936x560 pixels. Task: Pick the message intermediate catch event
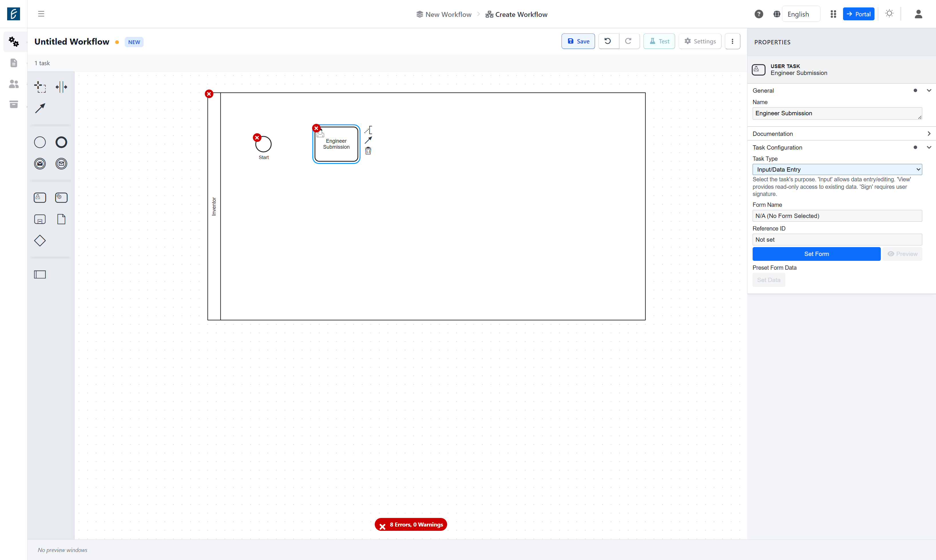[61, 164]
